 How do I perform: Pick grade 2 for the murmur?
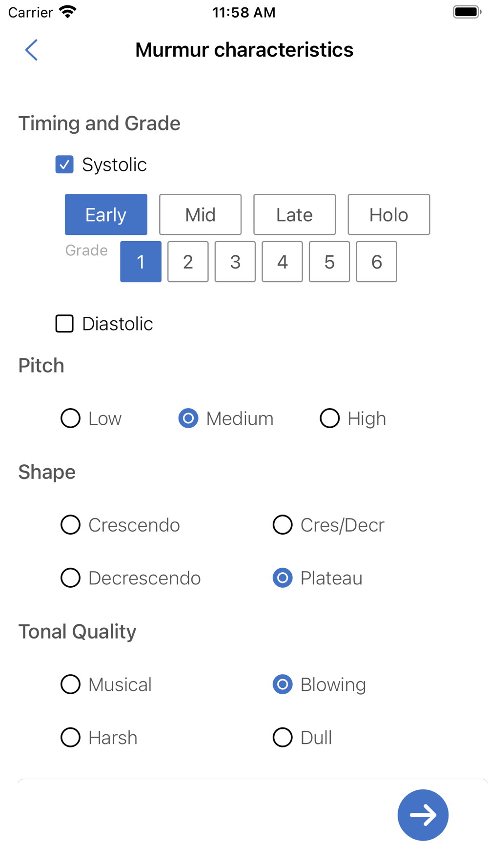click(x=188, y=262)
